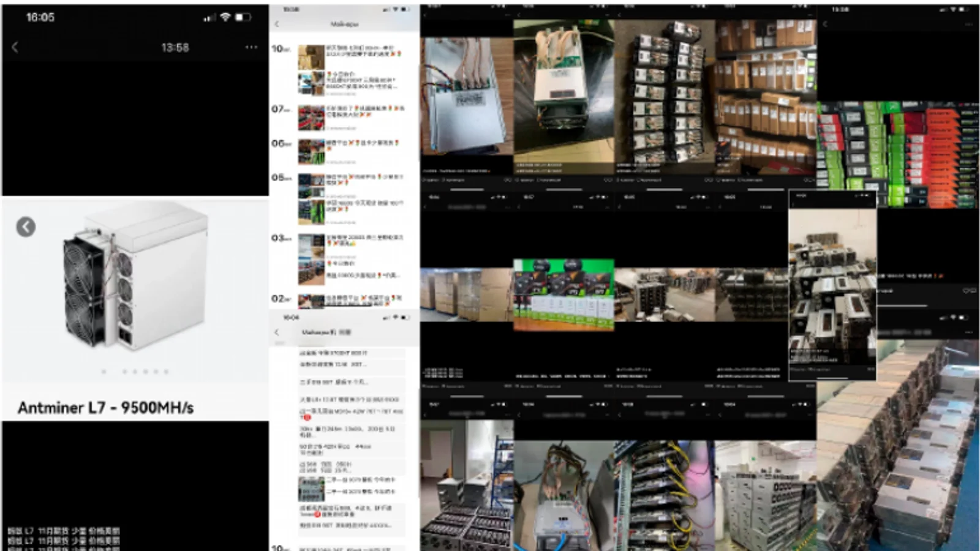Open the shelves of cardboard boxes photo

[x=766, y=96]
